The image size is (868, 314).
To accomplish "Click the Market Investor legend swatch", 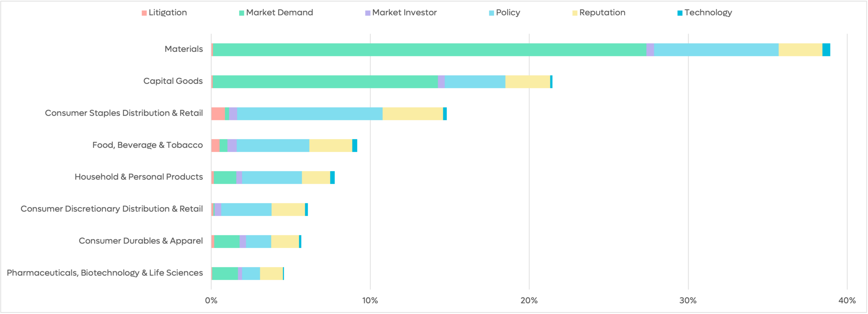I will pos(368,13).
